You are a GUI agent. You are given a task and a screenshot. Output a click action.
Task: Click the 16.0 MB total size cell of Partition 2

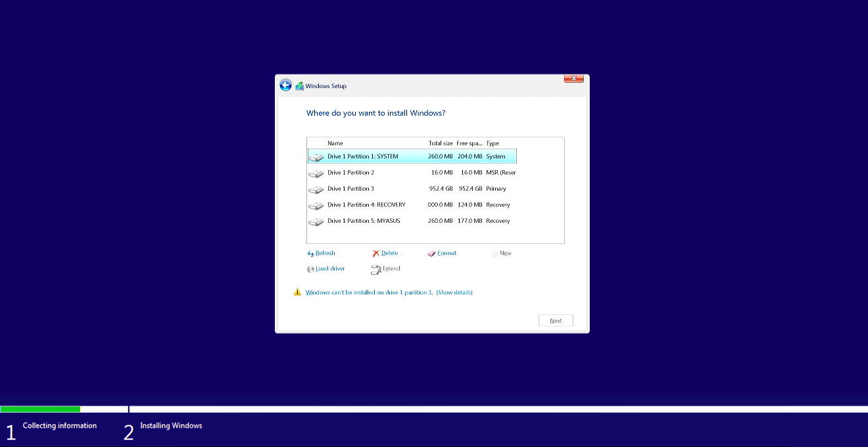click(x=442, y=173)
